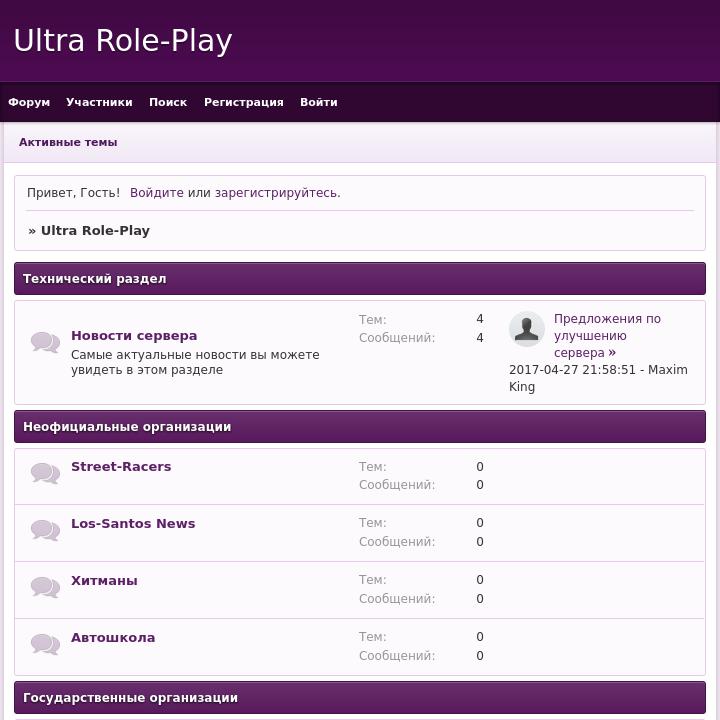Click the Street-Racers forum speech-bubble icon

(x=45, y=474)
